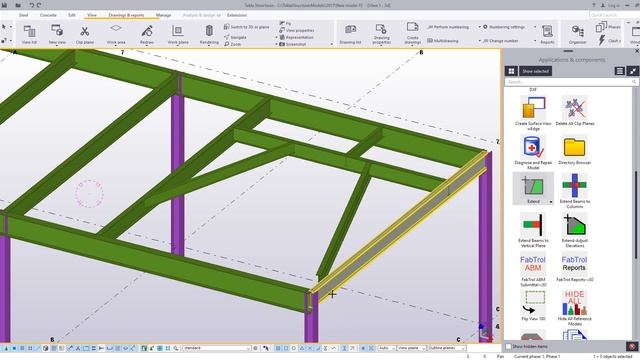Open the Reports tool
Viewport: 640px width, 360px height.
coord(547,34)
